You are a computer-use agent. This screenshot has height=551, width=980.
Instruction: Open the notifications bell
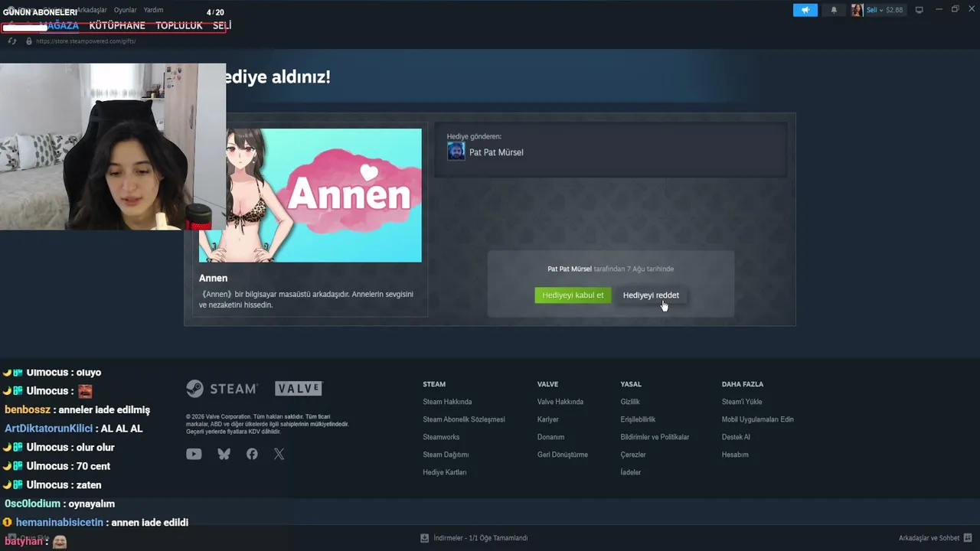click(x=834, y=10)
